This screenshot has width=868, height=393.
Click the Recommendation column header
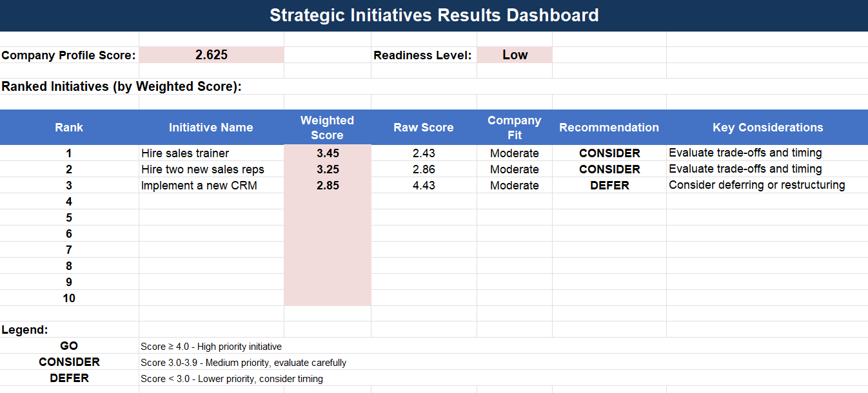pos(609,127)
